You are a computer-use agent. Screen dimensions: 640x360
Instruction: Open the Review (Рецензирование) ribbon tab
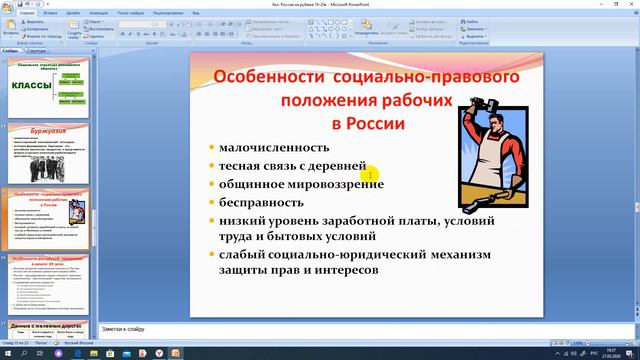[168, 13]
